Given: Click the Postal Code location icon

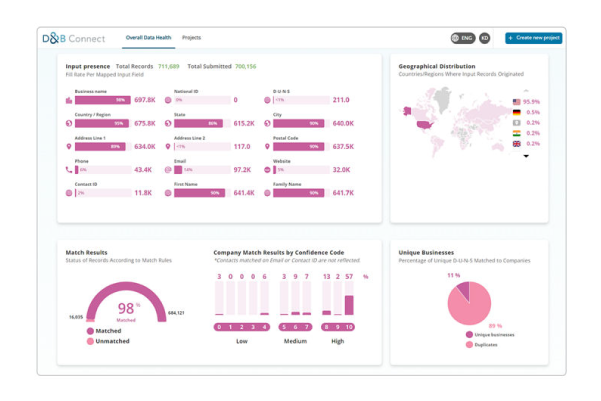Looking at the screenshot, I should (x=266, y=147).
